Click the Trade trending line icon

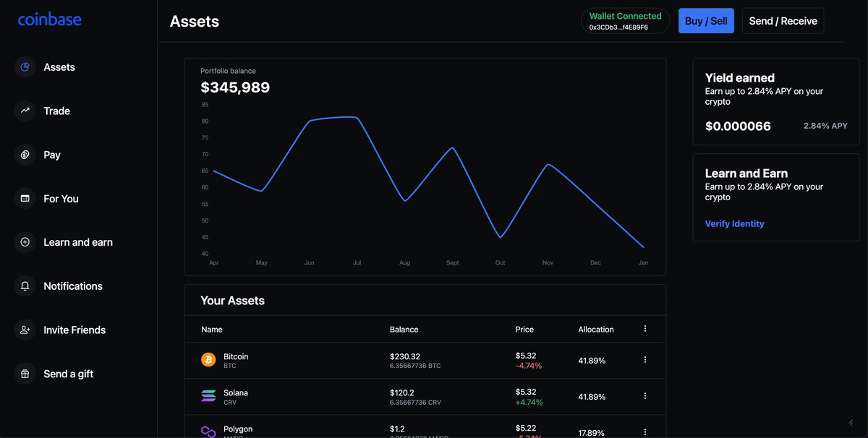[x=25, y=111]
